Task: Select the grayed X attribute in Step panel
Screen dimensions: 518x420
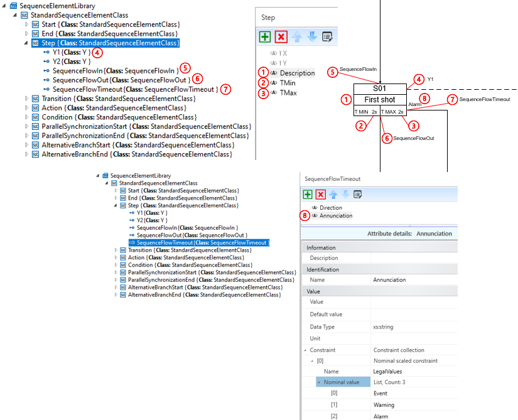Action: (x=279, y=53)
